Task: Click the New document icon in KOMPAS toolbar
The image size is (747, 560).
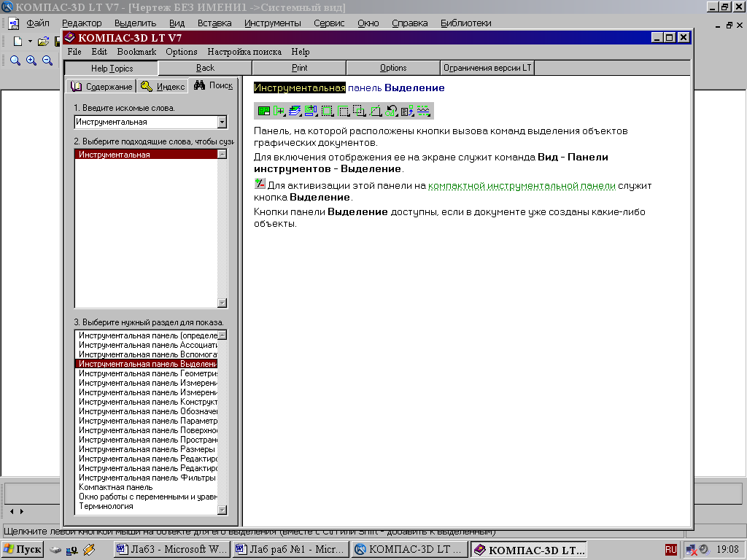Action: (x=18, y=42)
